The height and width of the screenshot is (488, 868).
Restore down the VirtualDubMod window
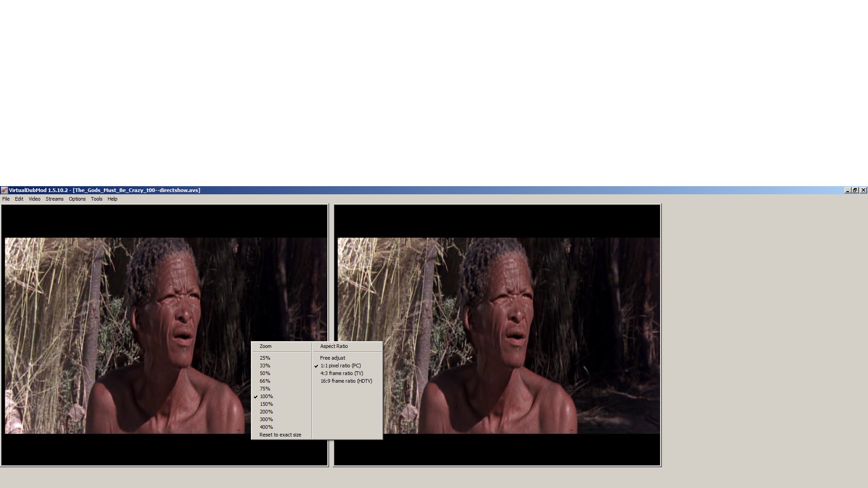855,190
